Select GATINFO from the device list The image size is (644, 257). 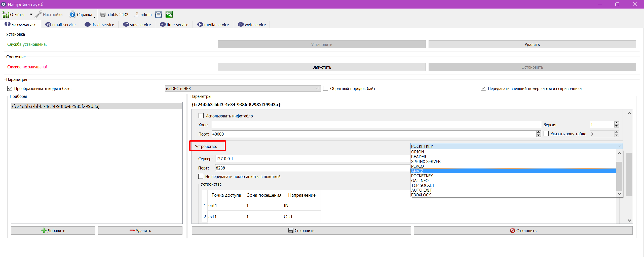pos(513,181)
